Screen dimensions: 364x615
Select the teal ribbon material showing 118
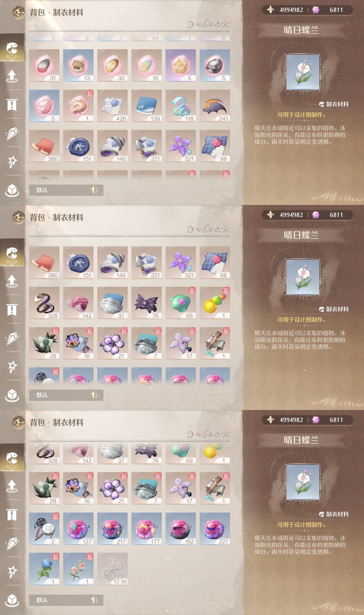[181, 106]
